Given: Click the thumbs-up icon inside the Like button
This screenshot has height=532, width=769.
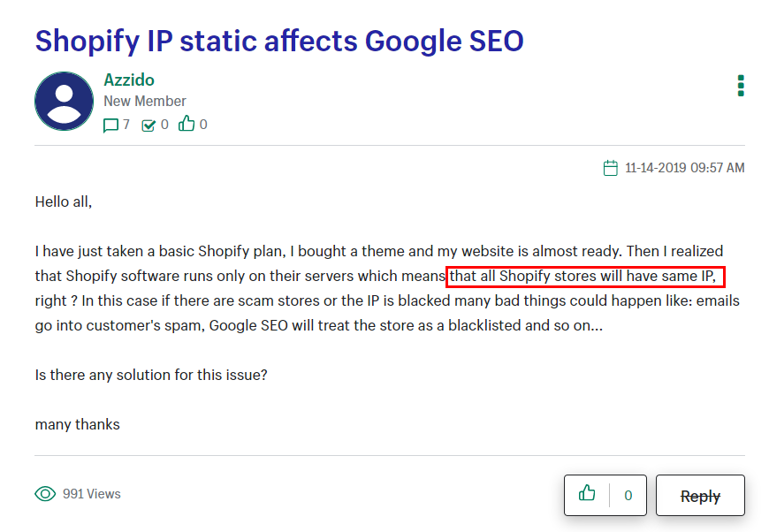Looking at the screenshot, I should [586, 495].
